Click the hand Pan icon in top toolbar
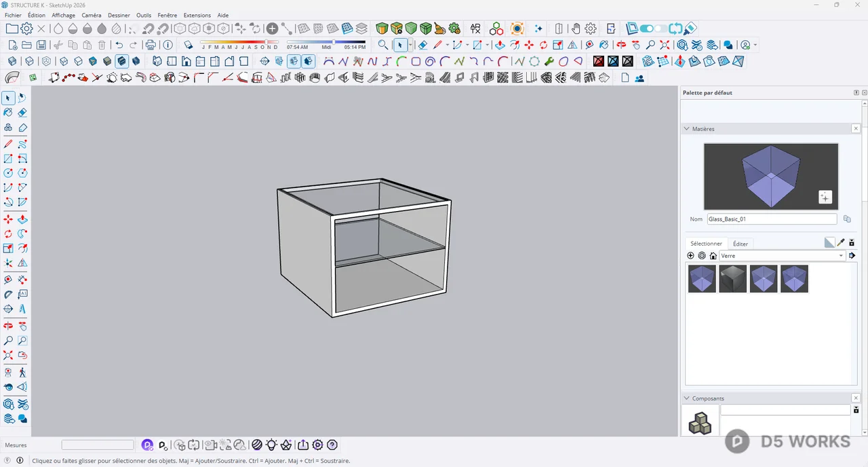Screen dimensions: 868x467 click(x=575, y=29)
